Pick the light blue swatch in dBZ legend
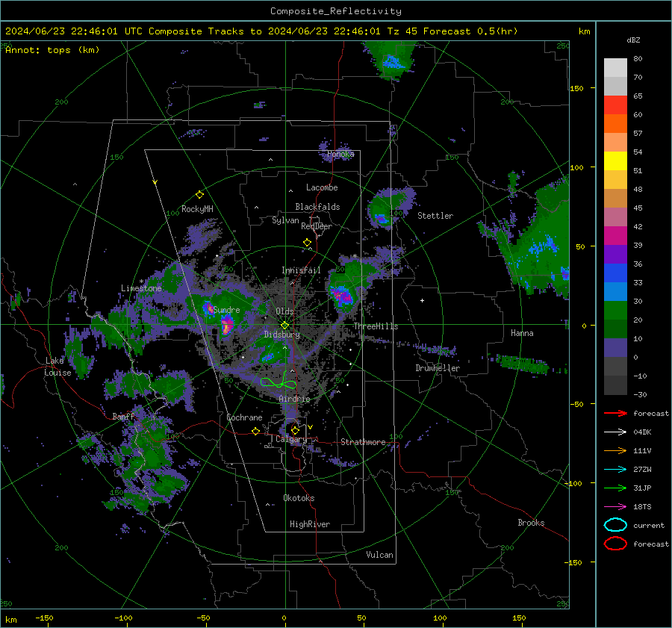672x628 pixels. [615, 291]
